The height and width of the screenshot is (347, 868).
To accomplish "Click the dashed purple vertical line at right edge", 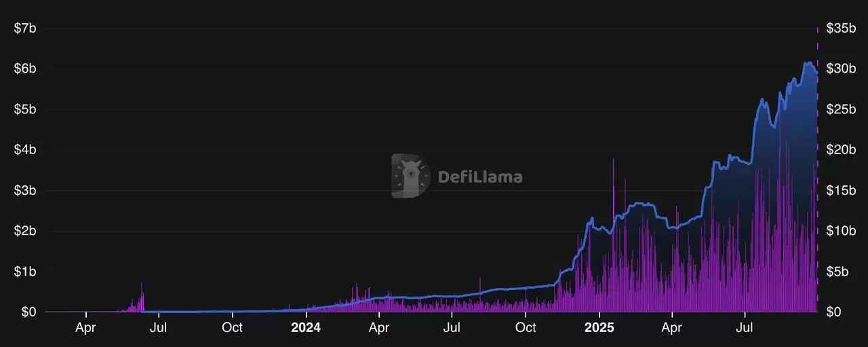I will pos(817,170).
